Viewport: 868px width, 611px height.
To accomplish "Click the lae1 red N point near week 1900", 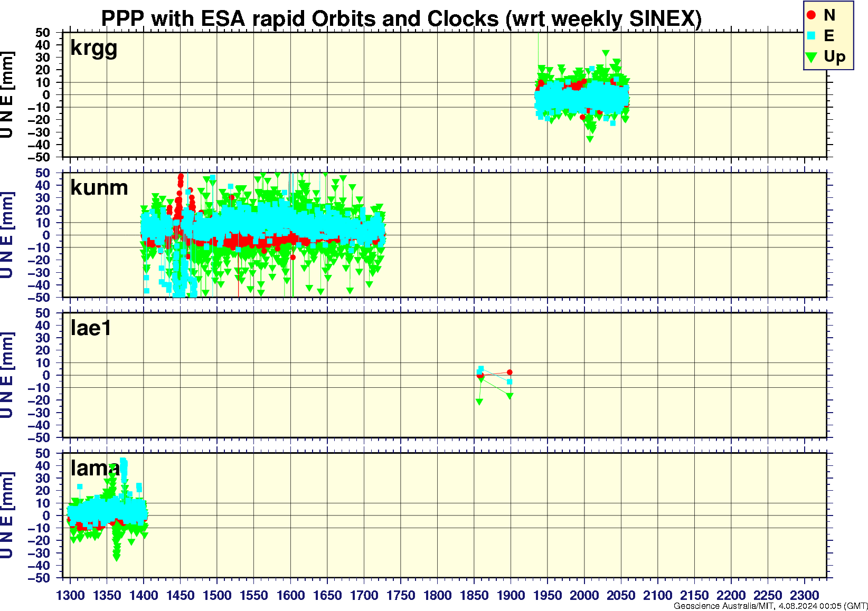I will (x=510, y=373).
